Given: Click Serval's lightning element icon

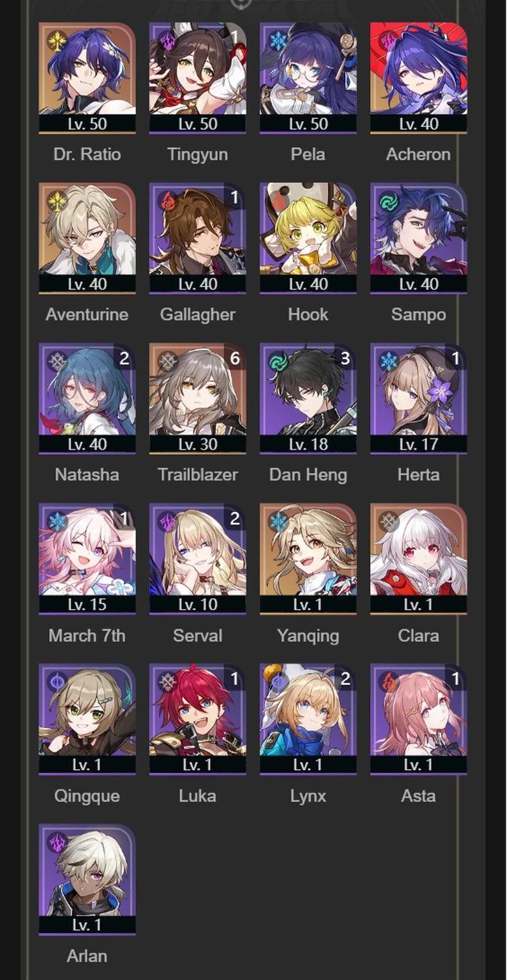Looking at the screenshot, I should pyautogui.click(x=167, y=522).
